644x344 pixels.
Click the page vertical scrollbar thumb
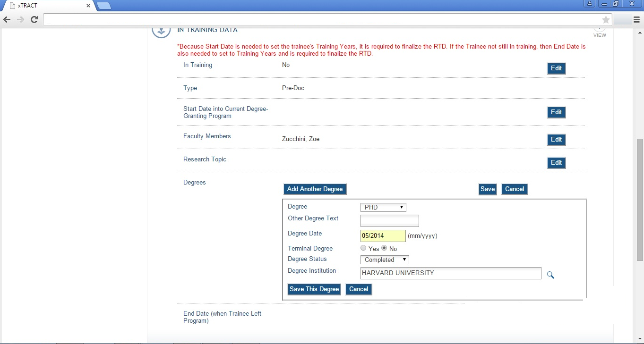pos(640,199)
